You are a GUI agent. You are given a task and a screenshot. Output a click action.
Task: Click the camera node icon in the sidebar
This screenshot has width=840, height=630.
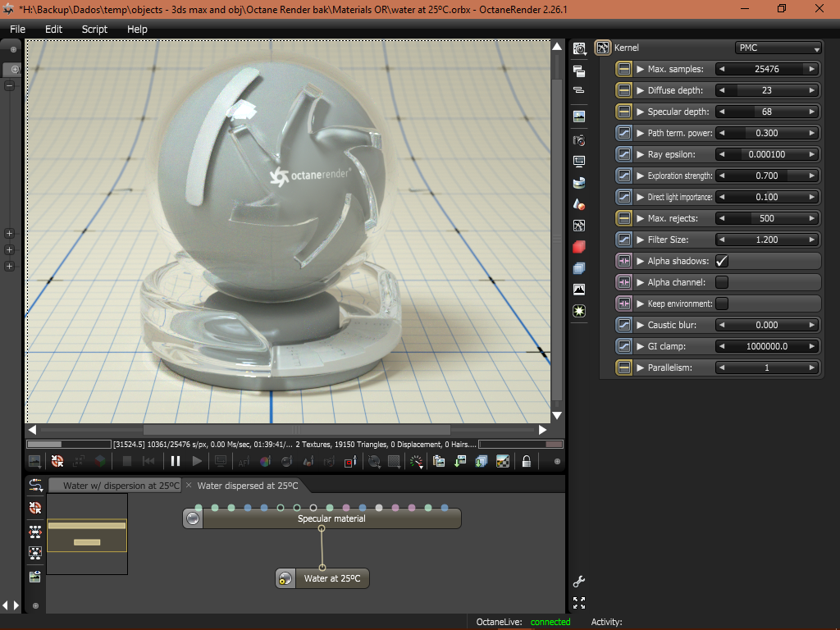coord(579,140)
